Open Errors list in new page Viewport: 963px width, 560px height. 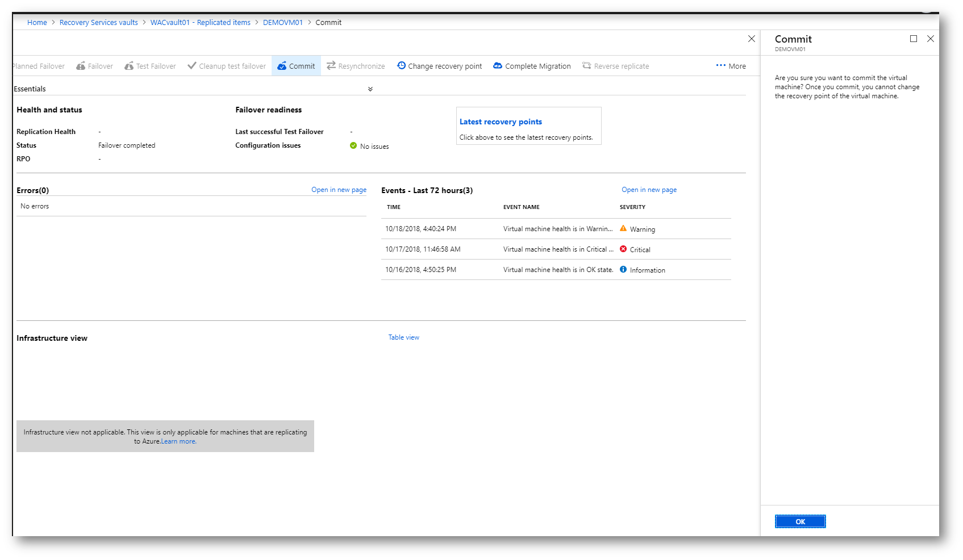click(339, 190)
